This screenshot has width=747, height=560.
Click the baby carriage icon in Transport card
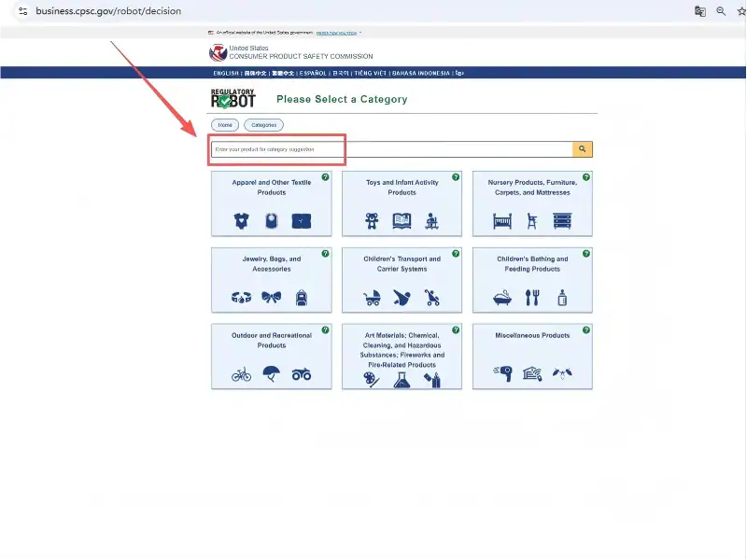point(372,298)
